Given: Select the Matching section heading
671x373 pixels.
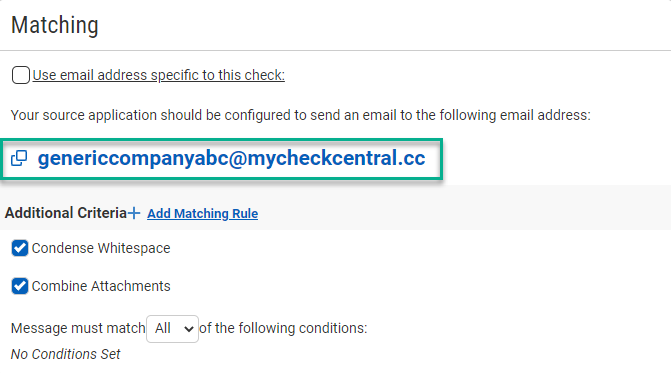Looking at the screenshot, I should coord(55,25).
